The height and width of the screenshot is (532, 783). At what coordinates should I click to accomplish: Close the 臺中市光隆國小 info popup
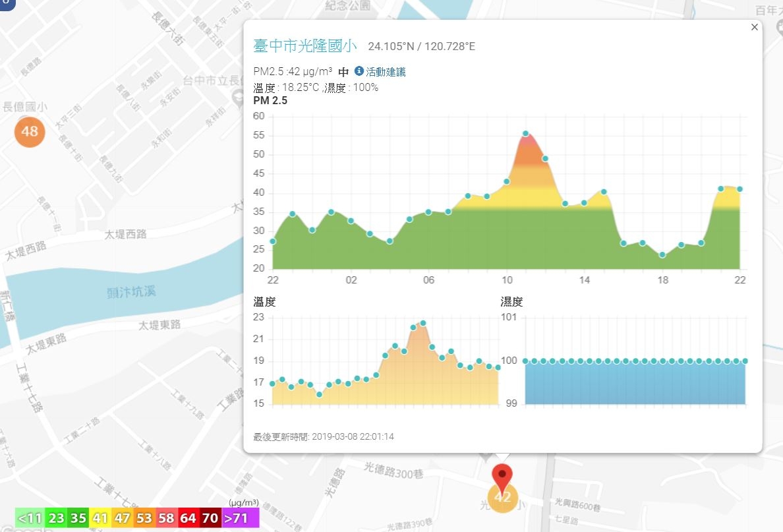[x=754, y=27]
